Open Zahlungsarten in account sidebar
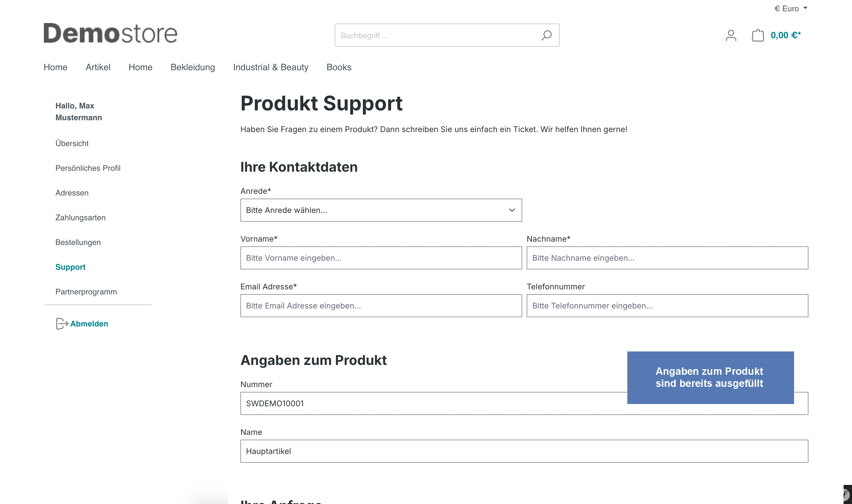This screenshot has height=504, width=852. (80, 218)
